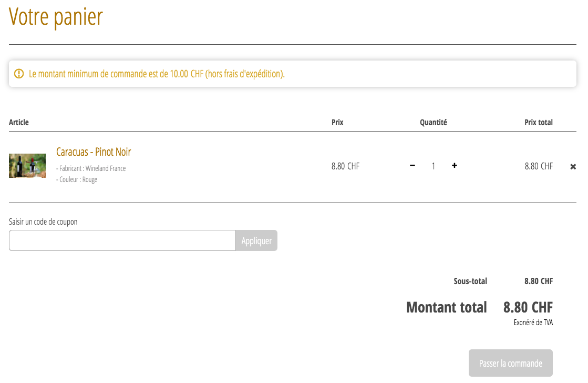Screen dimensions: 588x383
Task: Click Passer la commande button
Action: (510, 363)
